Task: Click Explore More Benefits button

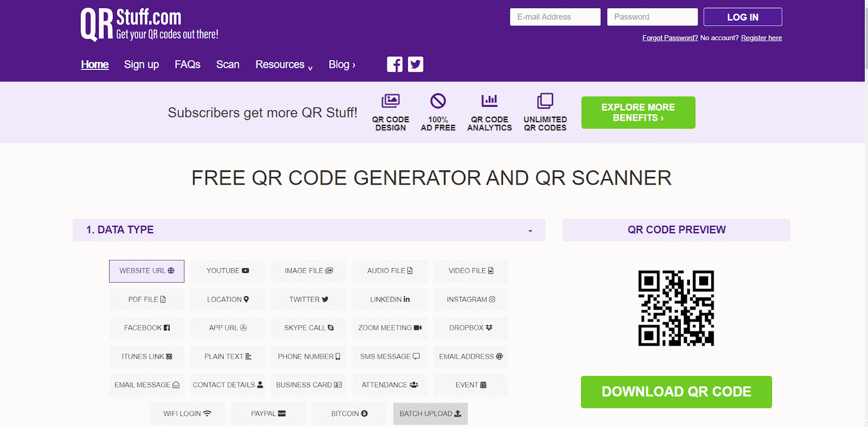Action: (638, 113)
